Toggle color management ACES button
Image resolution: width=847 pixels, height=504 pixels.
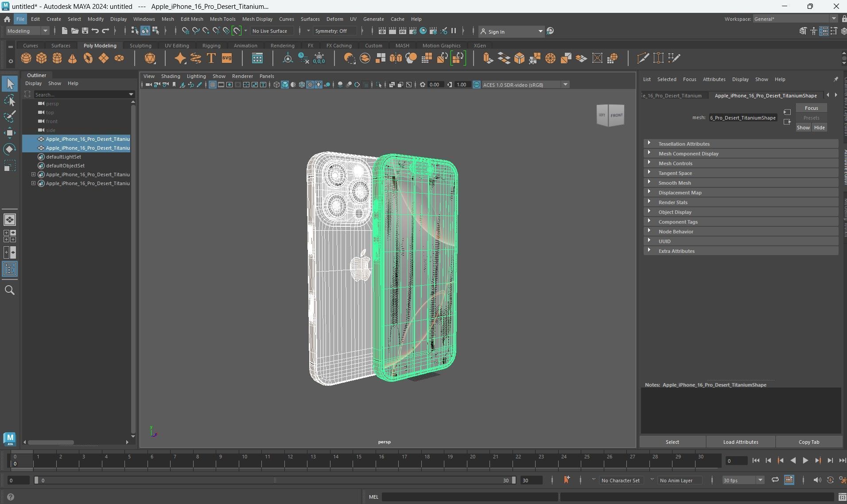tap(477, 85)
